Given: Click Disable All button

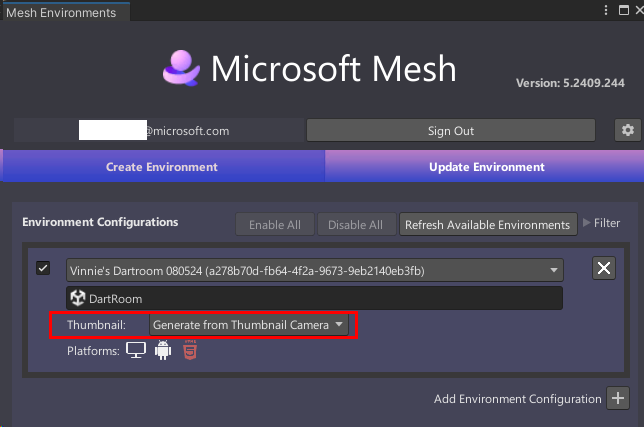Looking at the screenshot, I should pos(355,225).
